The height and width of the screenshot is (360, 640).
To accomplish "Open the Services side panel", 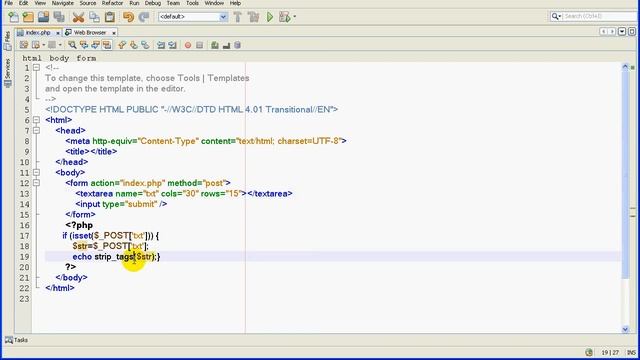I will click(x=7, y=72).
